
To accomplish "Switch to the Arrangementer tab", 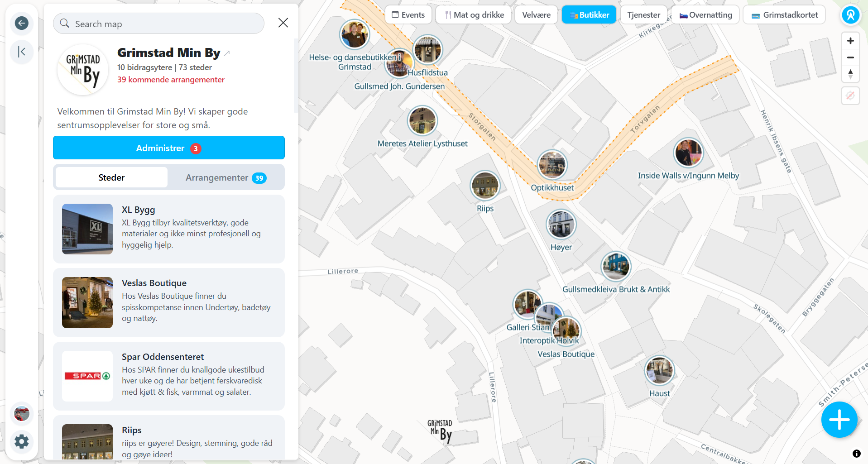I will coord(226,178).
